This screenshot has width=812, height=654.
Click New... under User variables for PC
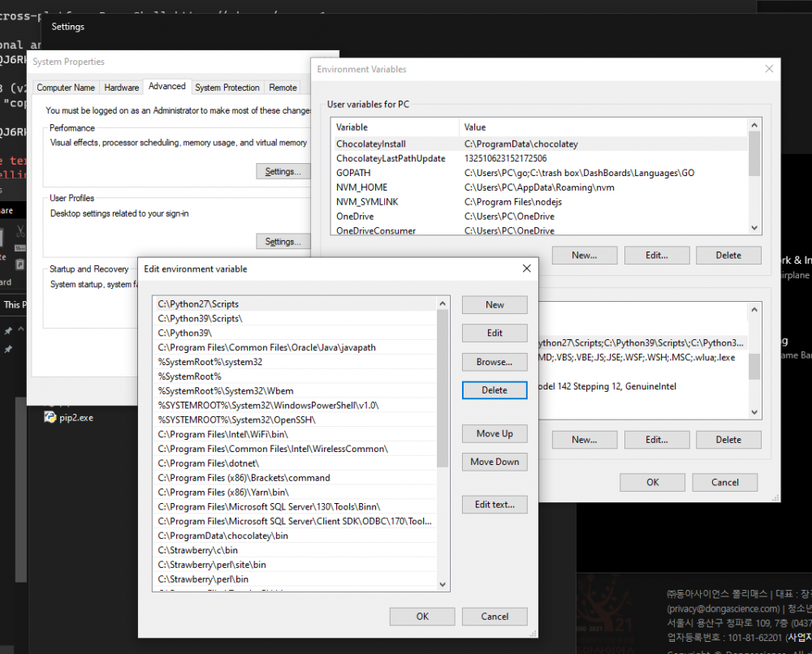click(x=584, y=255)
